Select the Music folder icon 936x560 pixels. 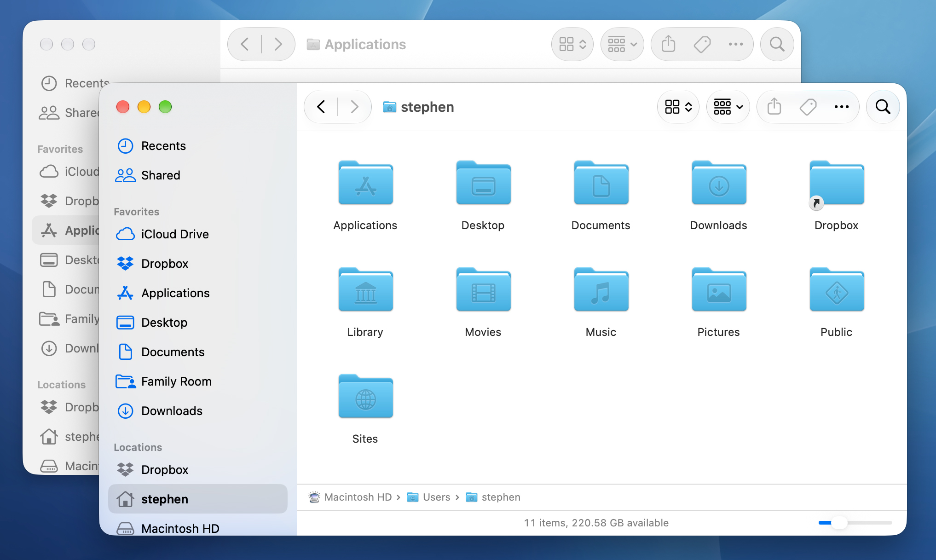[601, 289]
